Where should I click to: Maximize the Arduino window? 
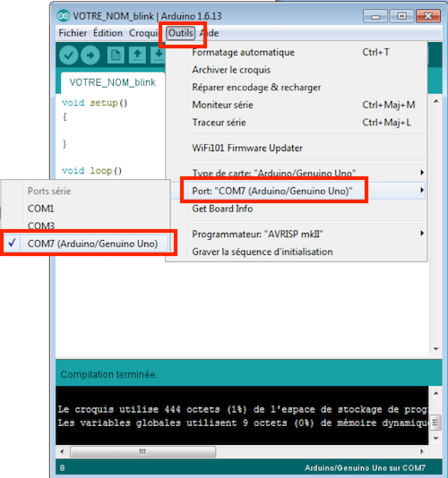tap(401, 16)
